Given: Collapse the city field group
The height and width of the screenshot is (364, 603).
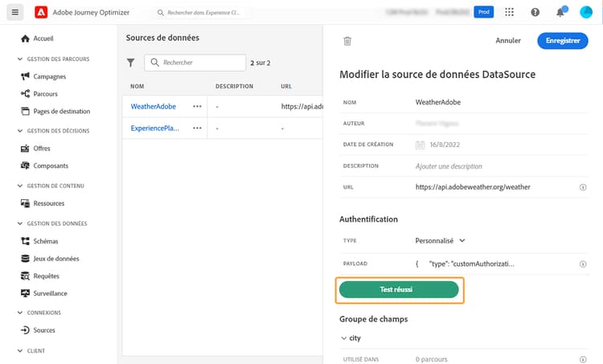Looking at the screenshot, I should (344, 338).
